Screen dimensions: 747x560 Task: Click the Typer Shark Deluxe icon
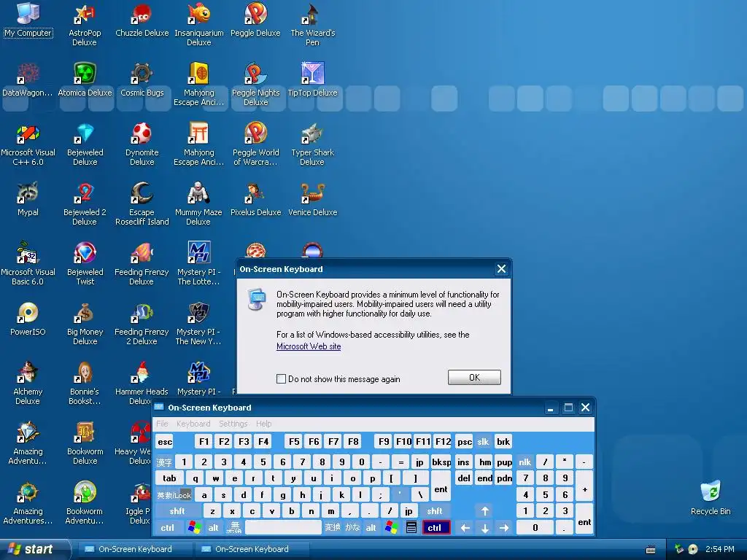coord(312,144)
